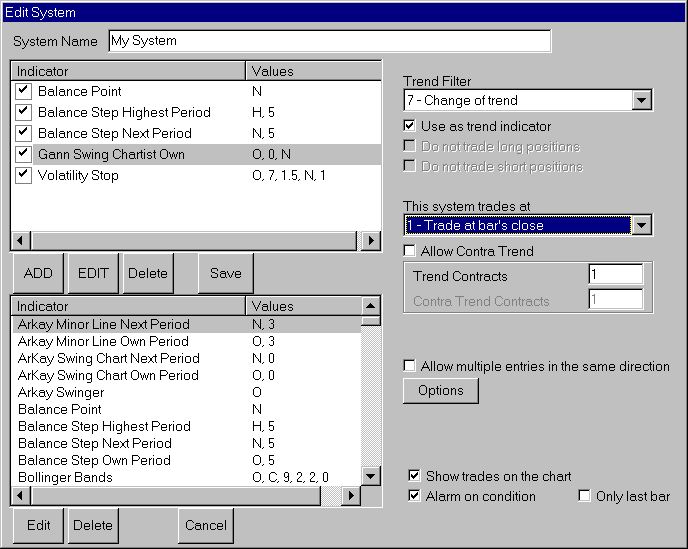Choose Arkay Swinger from the lower list
This screenshot has width=688, height=549.
pyautogui.click(x=61, y=392)
